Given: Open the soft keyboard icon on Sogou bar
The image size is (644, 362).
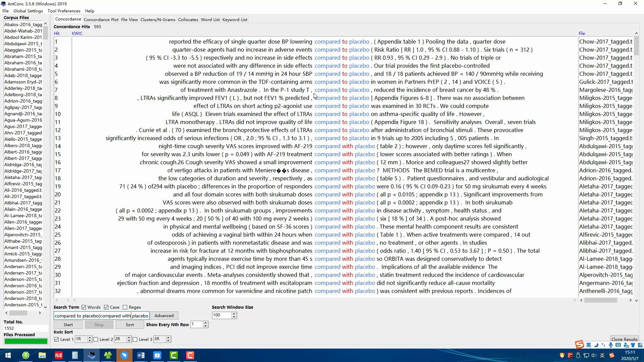Looking at the screenshot, I should click(x=618, y=345).
